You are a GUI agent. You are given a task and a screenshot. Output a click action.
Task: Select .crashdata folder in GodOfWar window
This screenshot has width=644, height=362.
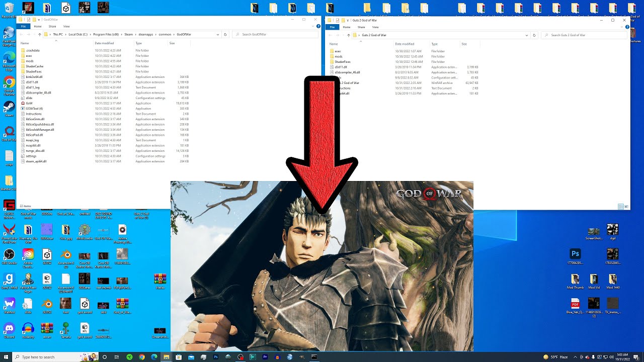pyautogui.click(x=30, y=50)
